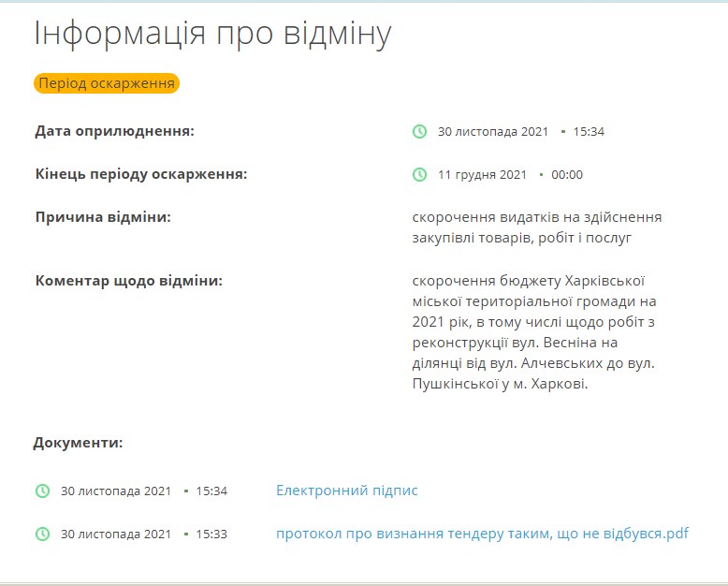
Task: Select the Коментар щодо відміни label
Action: 128,281
